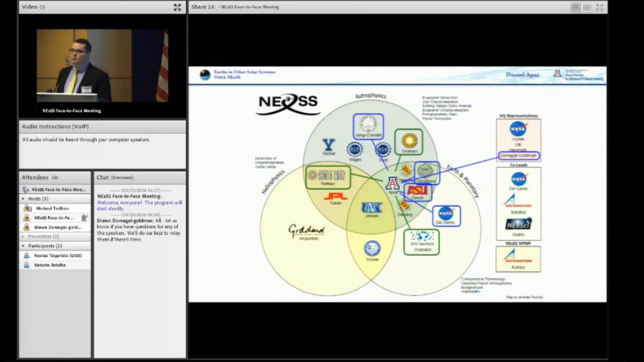Click the participant icon beside Kostas Tsigaridis
Image resolution: width=644 pixels, height=362 pixels.
point(27,255)
